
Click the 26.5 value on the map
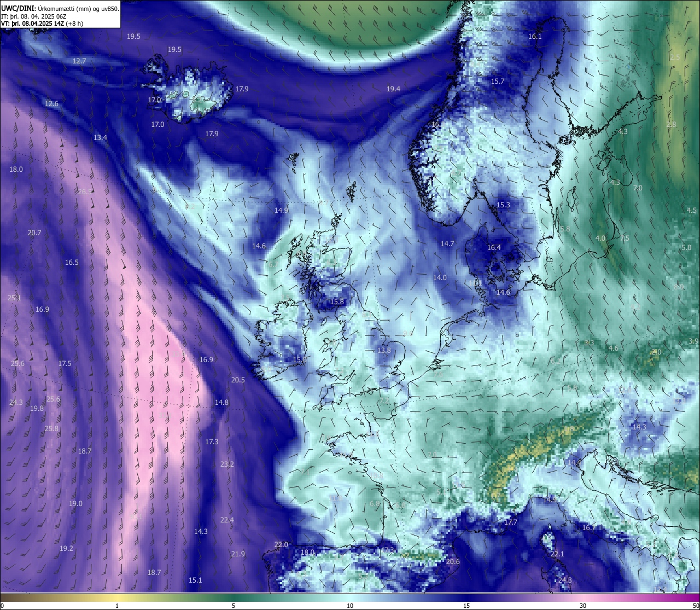point(85,191)
